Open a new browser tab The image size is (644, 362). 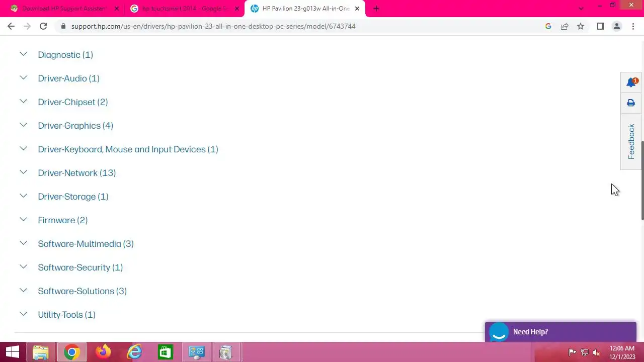376,9
